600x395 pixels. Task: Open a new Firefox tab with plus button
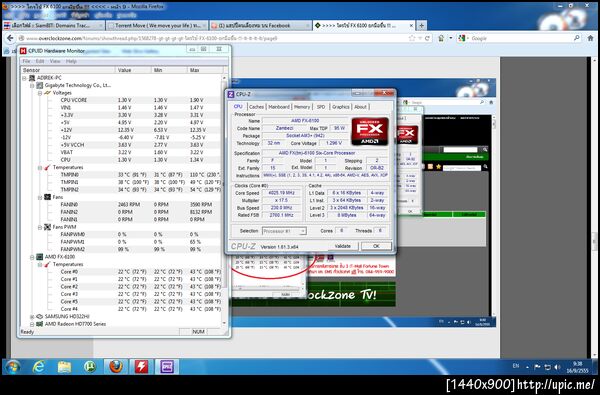421,26
